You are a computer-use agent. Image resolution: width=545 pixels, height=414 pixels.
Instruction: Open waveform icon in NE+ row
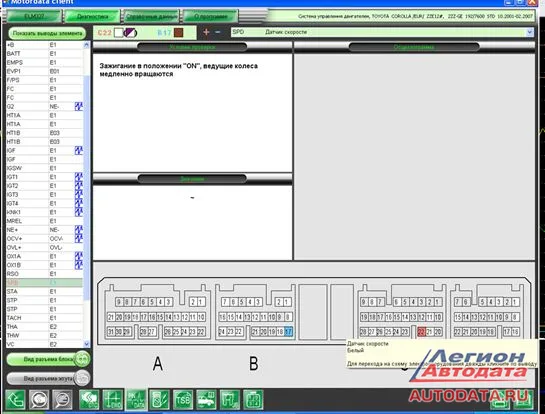79,230
